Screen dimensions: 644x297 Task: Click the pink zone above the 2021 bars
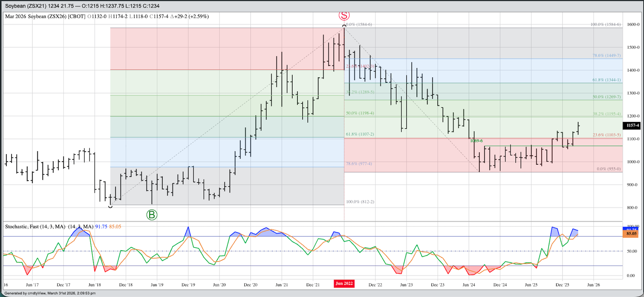pyautogui.click(x=223, y=48)
